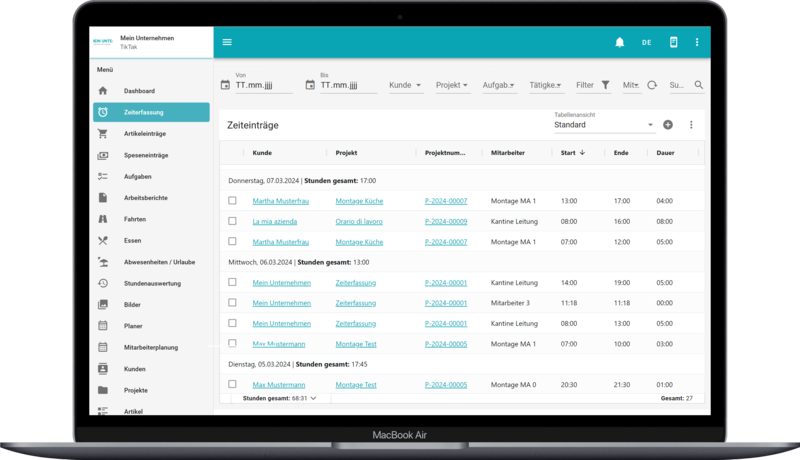Click the filter funnel icon
Image resolution: width=800 pixels, height=460 pixels.
coord(606,86)
